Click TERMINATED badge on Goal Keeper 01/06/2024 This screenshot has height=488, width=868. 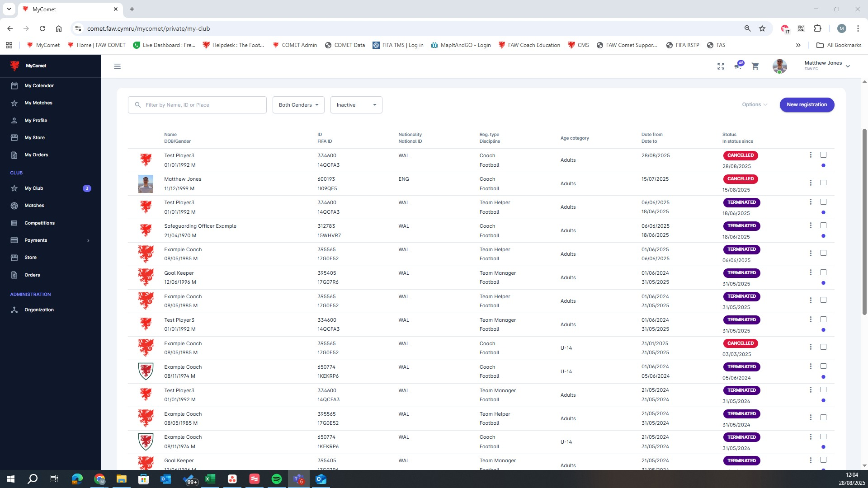[741, 273]
